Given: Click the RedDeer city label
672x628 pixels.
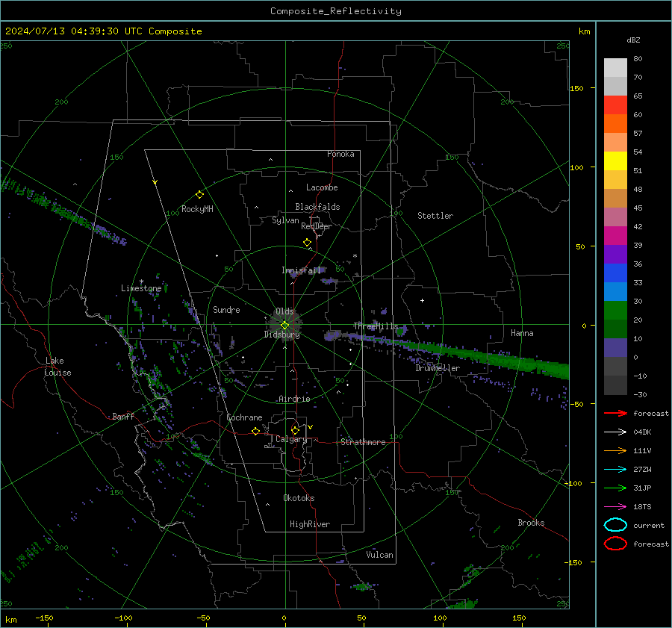Looking at the screenshot, I should (317, 226).
